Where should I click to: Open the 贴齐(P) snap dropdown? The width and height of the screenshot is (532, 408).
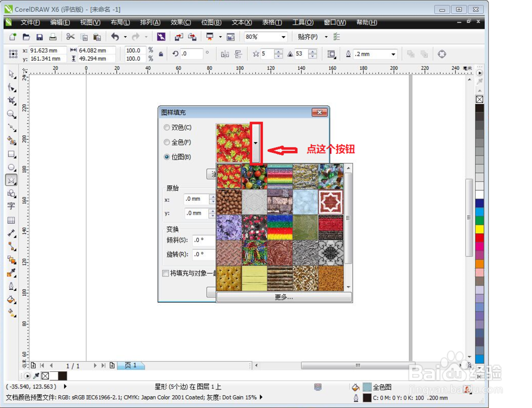click(x=326, y=37)
